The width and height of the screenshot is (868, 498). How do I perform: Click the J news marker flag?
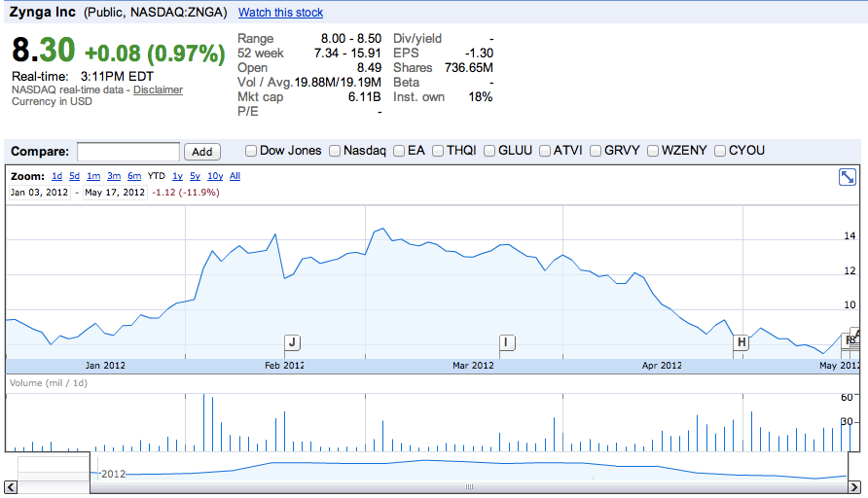point(292,342)
